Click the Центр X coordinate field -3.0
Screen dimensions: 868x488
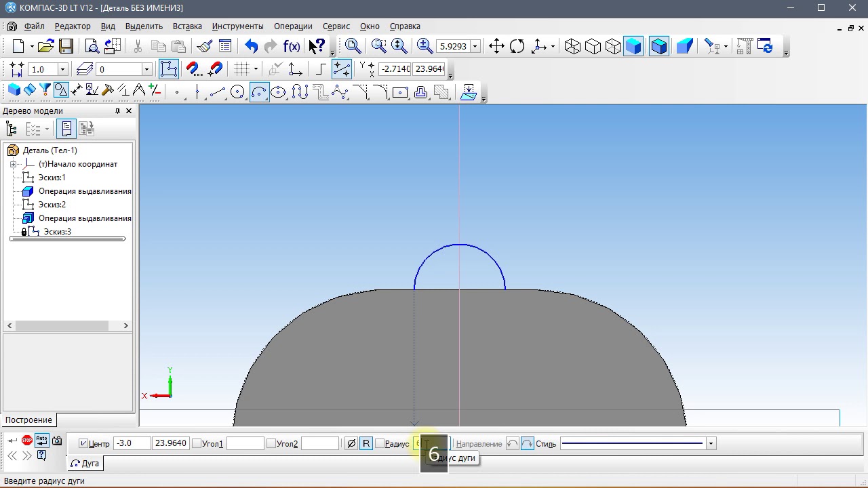[x=132, y=443]
